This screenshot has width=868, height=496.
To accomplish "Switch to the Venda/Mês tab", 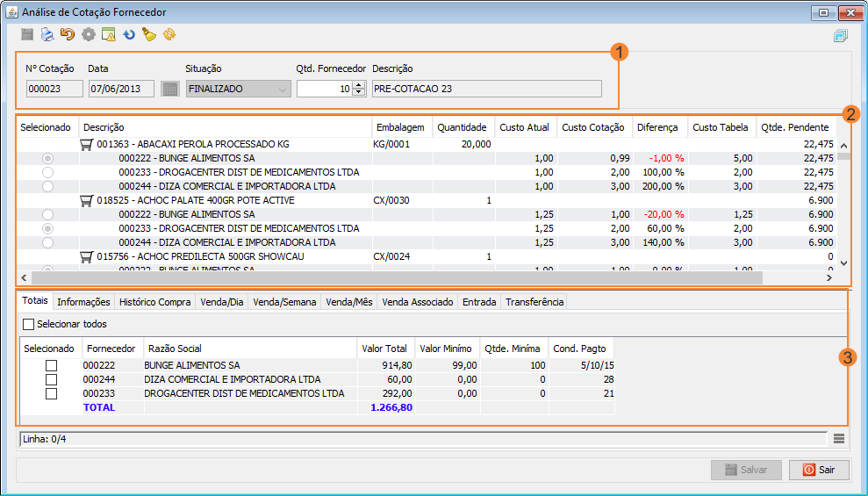I will (349, 302).
